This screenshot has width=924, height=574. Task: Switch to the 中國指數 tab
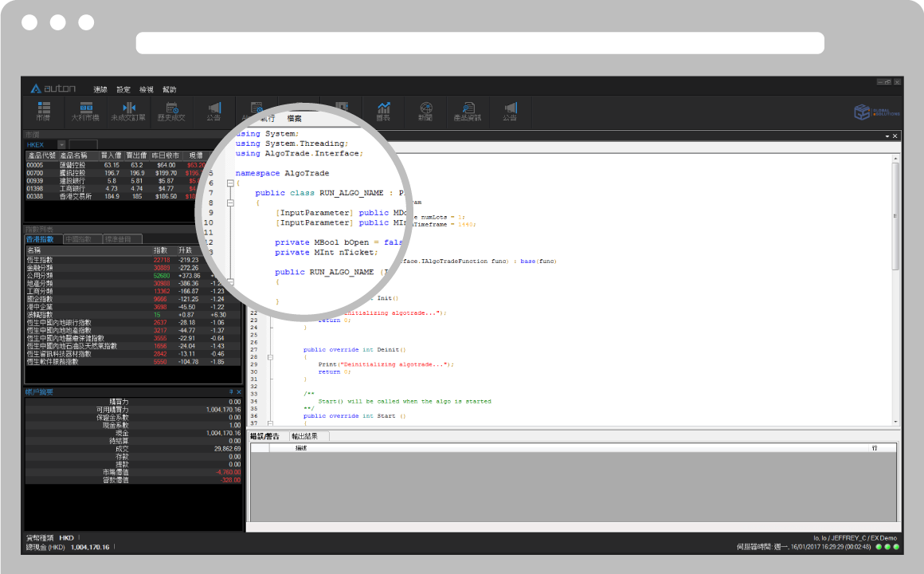coord(77,239)
